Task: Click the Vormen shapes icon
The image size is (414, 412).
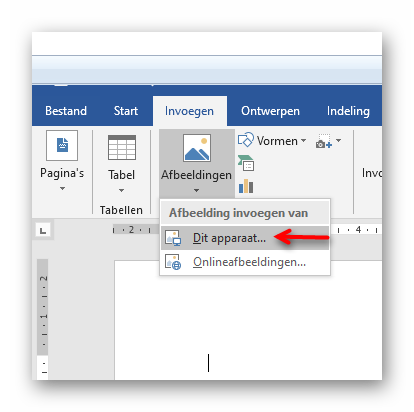Action: pos(246,140)
